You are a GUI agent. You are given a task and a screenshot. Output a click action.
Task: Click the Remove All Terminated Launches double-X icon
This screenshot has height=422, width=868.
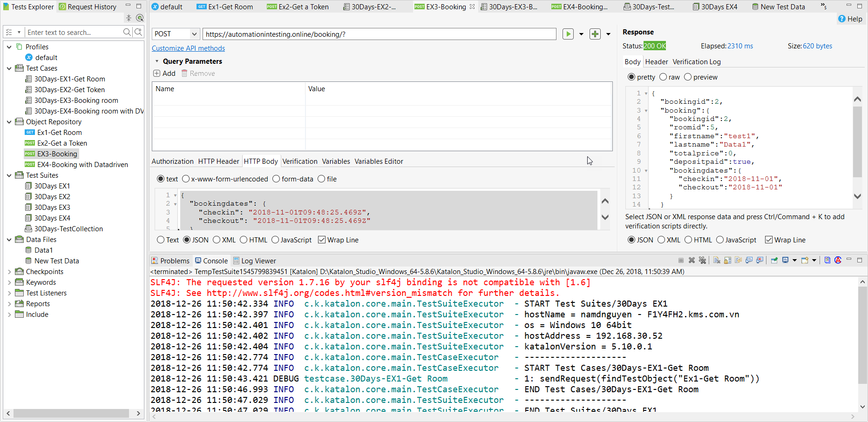[x=702, y=261]
